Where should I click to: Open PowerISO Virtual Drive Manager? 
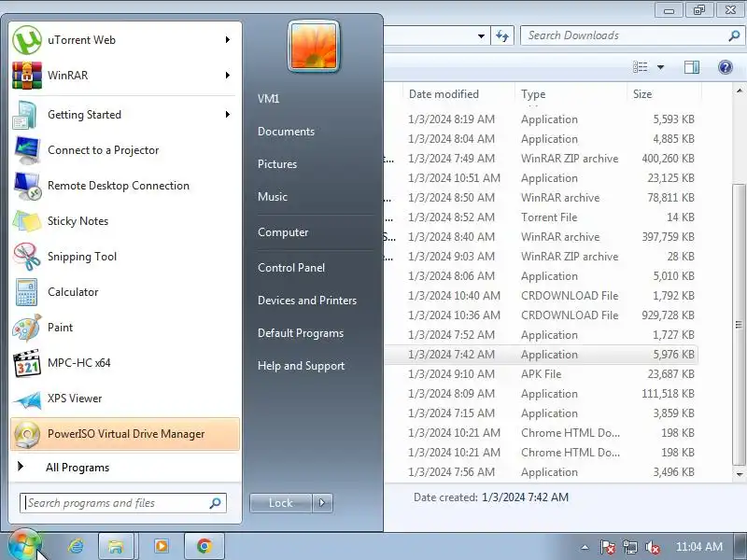(x=125, y=434)
